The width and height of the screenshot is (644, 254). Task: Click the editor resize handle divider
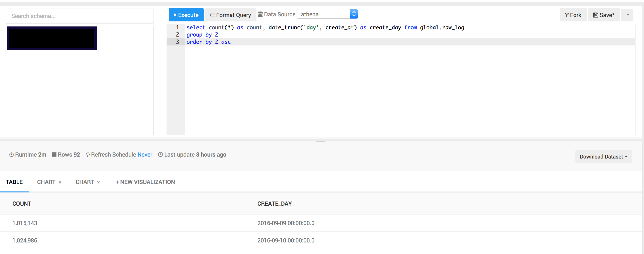(x=321, y=140)
